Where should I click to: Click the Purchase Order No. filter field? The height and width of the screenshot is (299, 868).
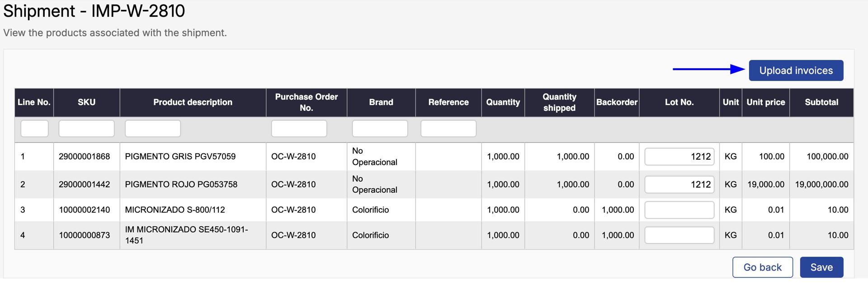(299, 128)
